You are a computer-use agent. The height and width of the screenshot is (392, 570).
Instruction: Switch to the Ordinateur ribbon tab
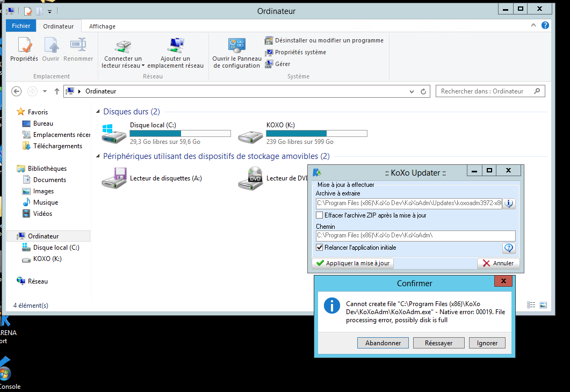point(58,26)
